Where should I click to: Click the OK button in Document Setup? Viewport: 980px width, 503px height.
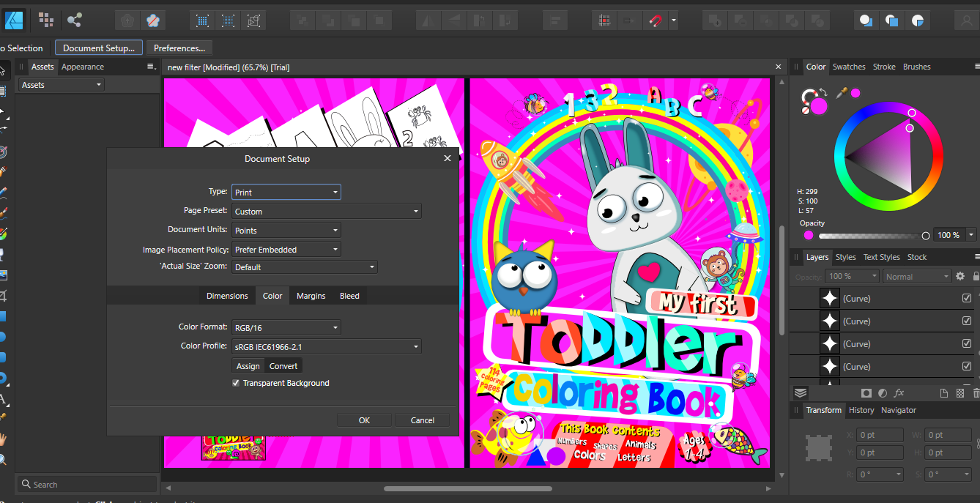click(x=364, y=420)
